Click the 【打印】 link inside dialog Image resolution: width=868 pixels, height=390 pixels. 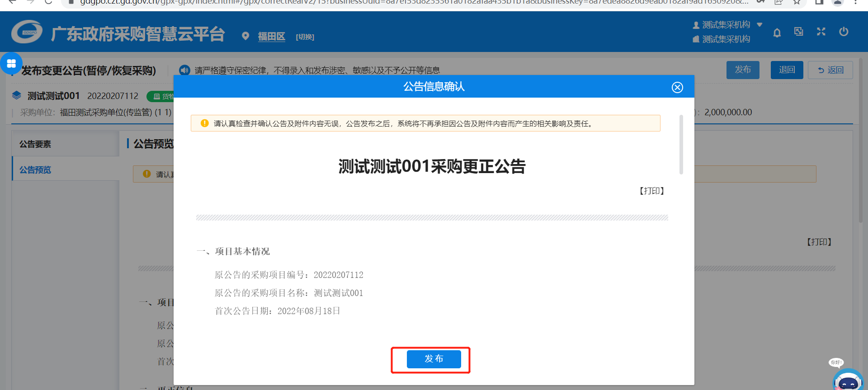point(651,191)
